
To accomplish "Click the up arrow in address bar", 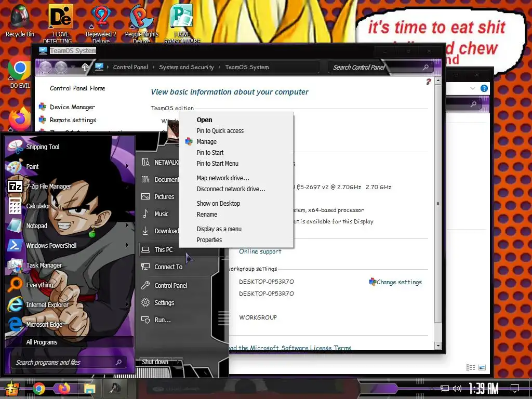I will pos(85,67).
